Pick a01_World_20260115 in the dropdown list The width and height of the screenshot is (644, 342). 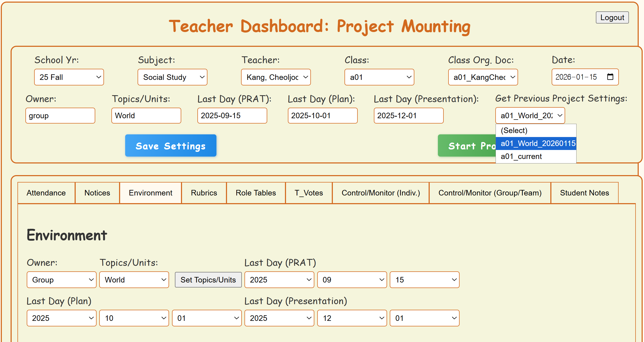pyautogui.click(x=536, y=143)
